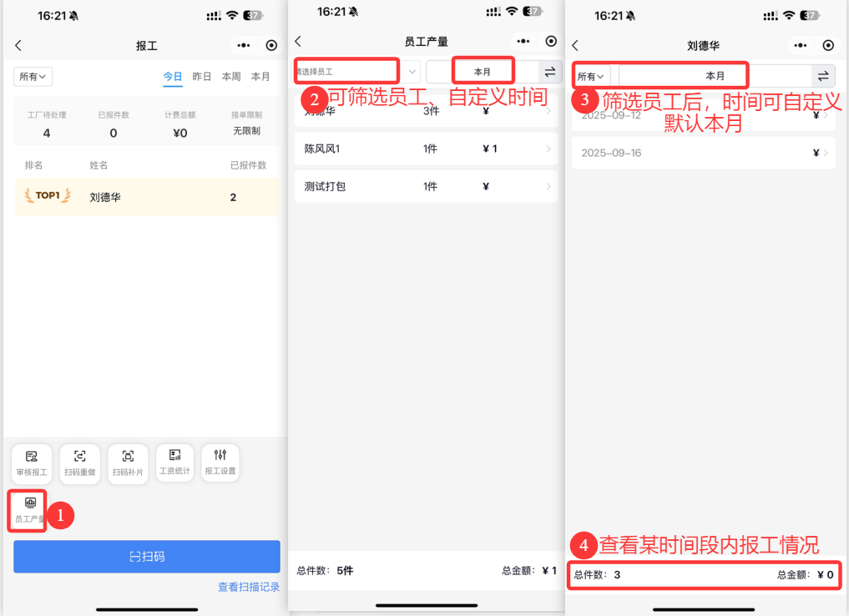Open the 工资统计 function
Viewport: 849px width, 616px height.
[174, 462]
